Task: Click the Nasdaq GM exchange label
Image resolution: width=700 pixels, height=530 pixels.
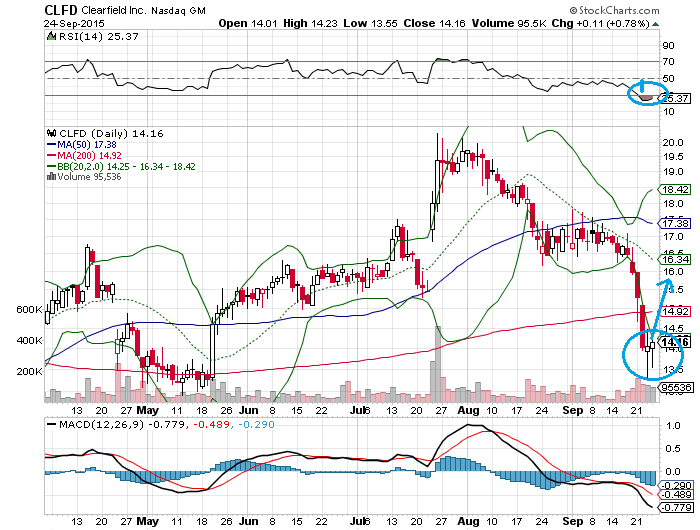Action: click(178, 11)
